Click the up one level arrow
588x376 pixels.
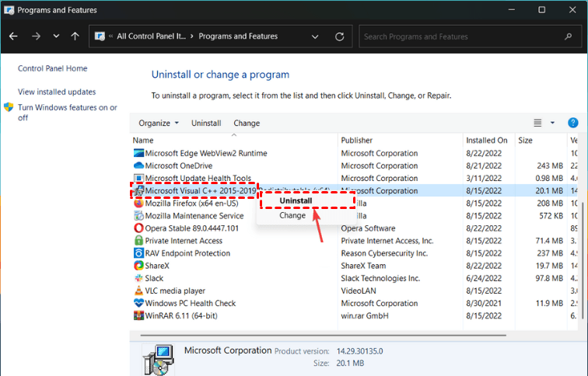pyautogui.click(x=75, y=37)
